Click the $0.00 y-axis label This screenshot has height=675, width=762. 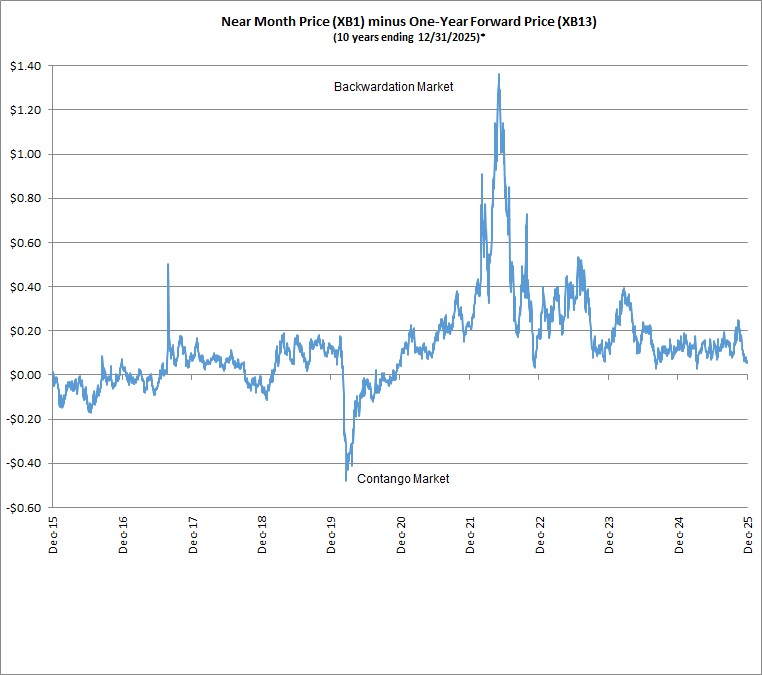click(26, 375)
